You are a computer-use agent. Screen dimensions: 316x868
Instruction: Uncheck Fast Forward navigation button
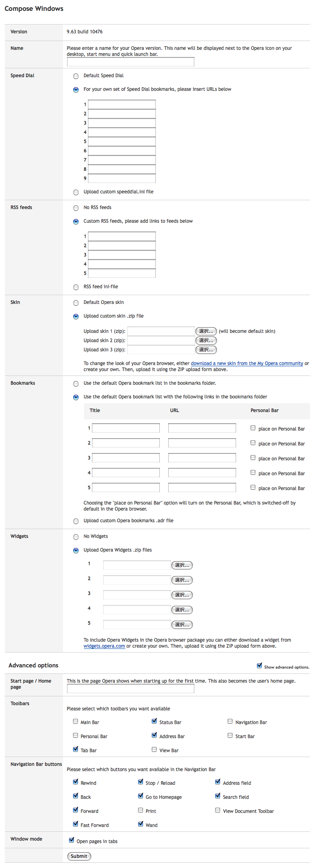[75, 825]
